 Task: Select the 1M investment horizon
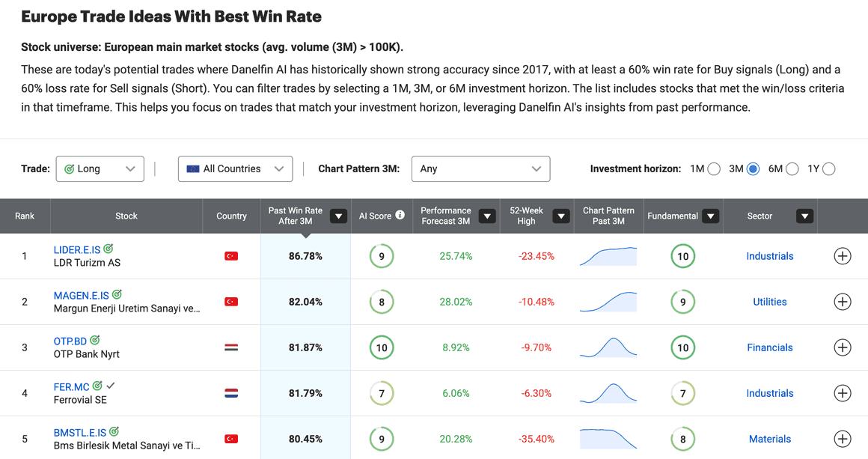coord(714,169)
